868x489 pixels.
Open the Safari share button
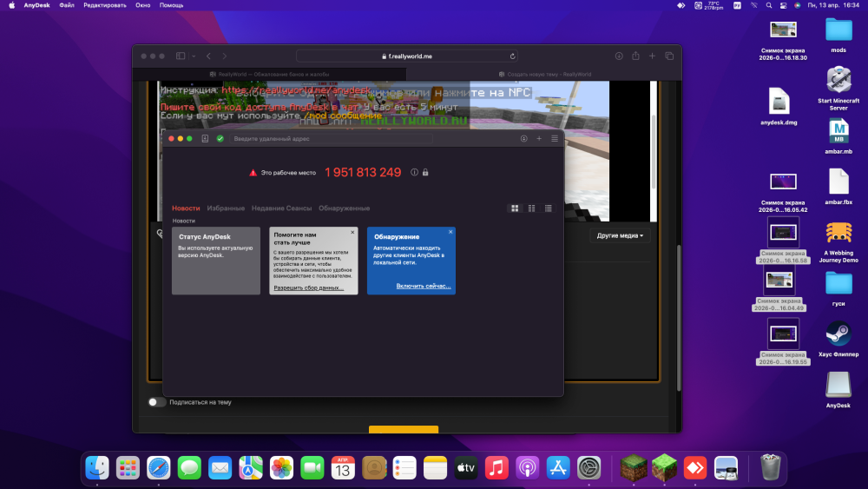pos(635,56)
